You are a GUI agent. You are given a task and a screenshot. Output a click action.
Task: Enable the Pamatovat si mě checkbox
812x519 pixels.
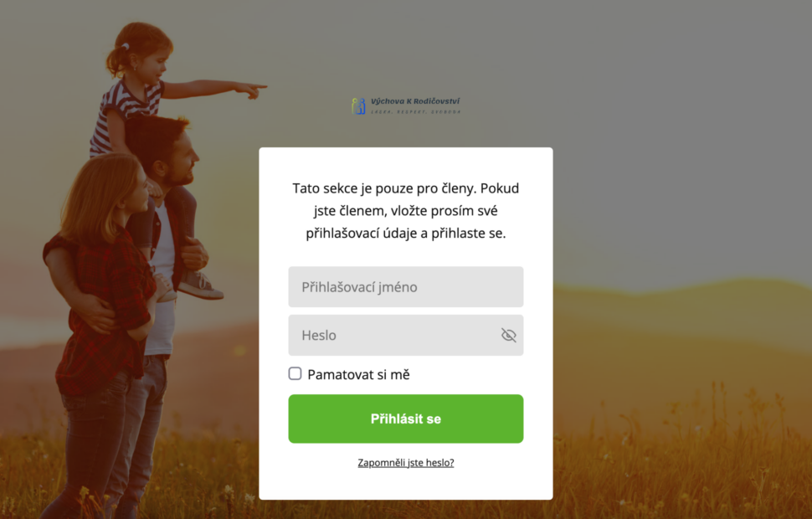coord(296,373)
